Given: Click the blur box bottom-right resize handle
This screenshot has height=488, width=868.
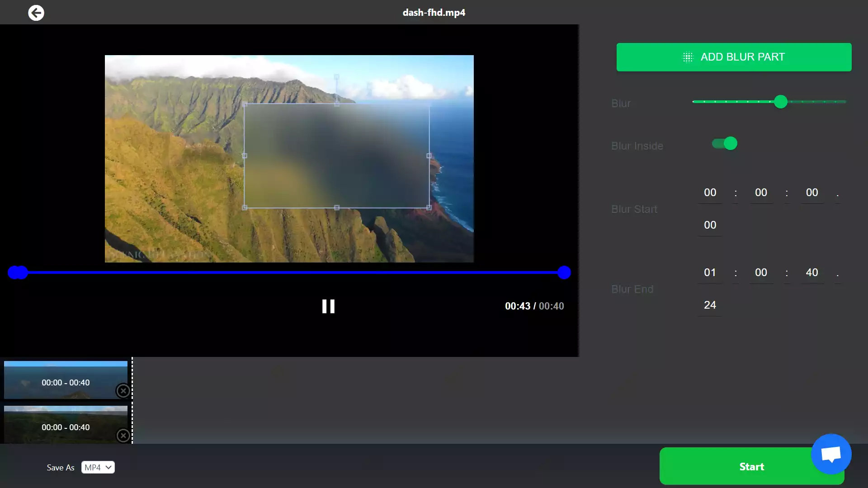Looking at the screenshot, I should [x=429, y=207].
